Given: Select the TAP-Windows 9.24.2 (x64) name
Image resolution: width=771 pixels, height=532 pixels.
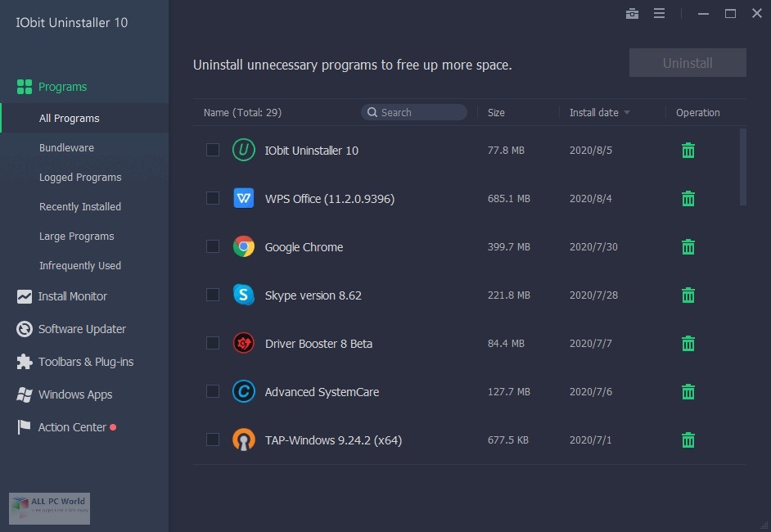Looking at the screenshot, I should [333, 440].
